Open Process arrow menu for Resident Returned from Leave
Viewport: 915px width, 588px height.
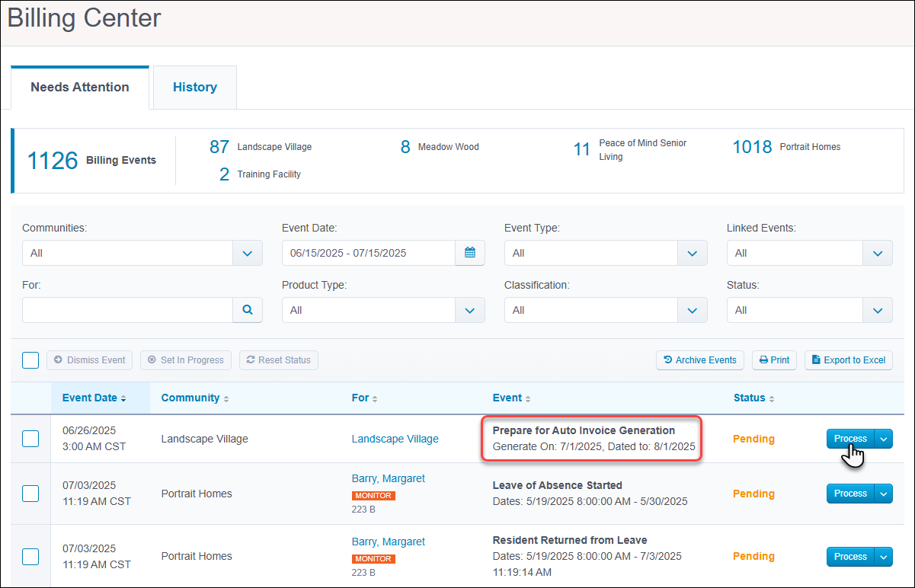[x=884, y=557]
